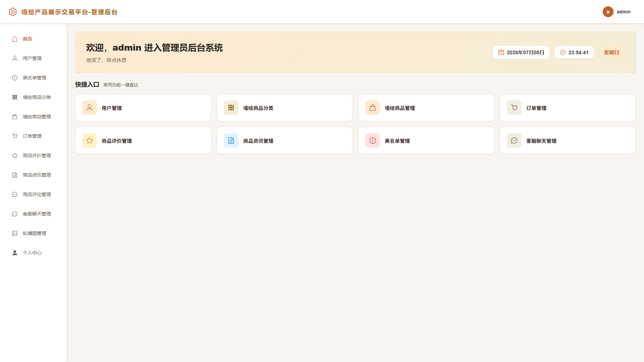Click the admin avatar circle
644x362 pixels.
pyautogui.click(x=608, y=12)
